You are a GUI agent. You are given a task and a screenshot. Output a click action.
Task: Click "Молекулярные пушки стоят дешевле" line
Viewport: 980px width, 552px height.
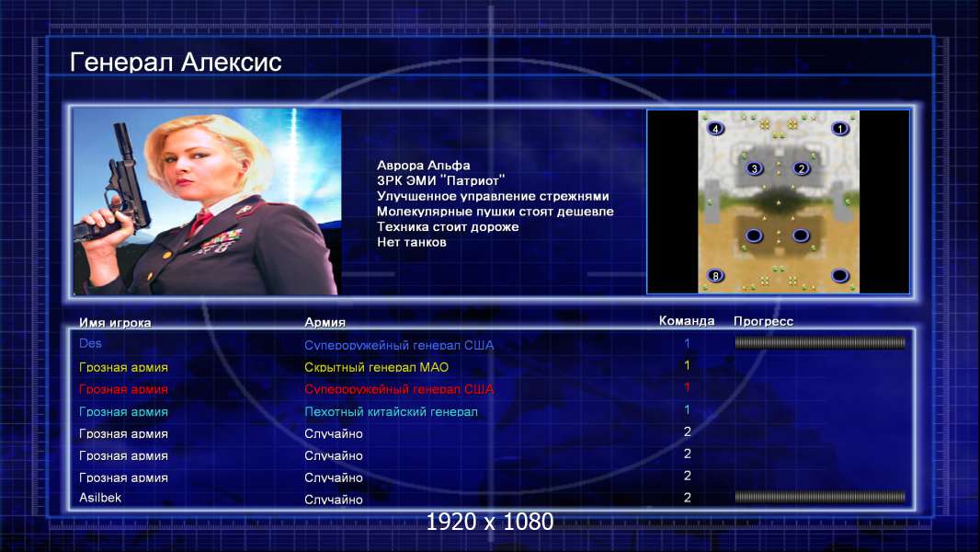pyautogui.click(x=495, y=212)
